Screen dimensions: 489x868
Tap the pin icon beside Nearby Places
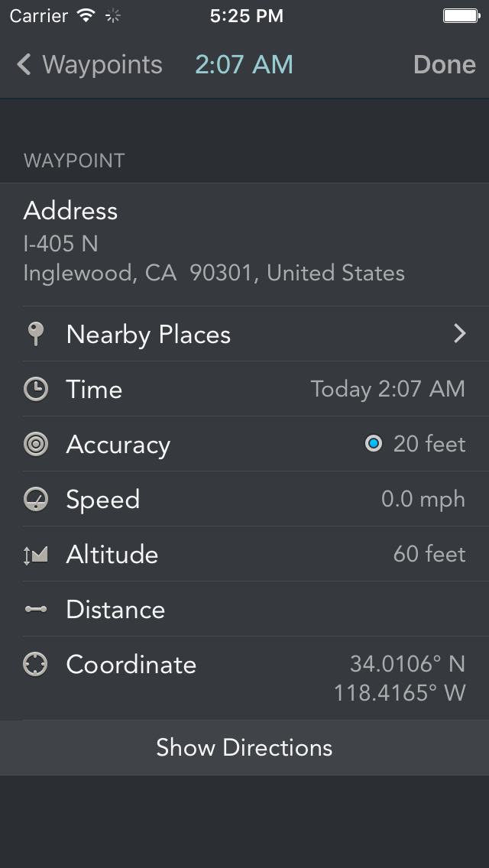pos(35,334)
